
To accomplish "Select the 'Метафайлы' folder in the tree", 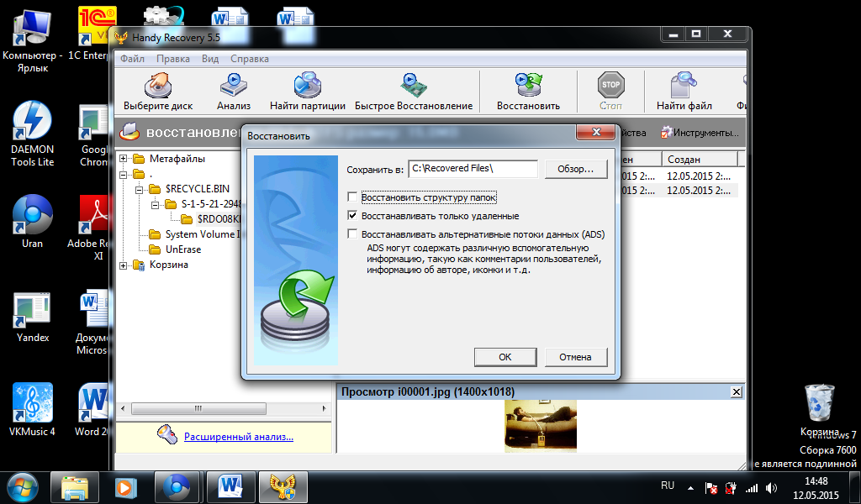I will click(x=177, y=159).
